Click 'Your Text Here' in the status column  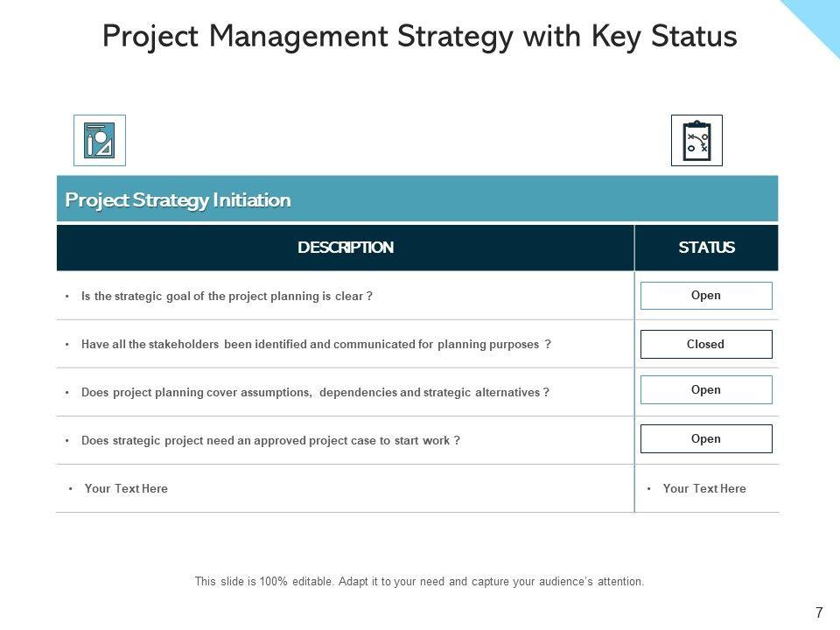point(704,489)
